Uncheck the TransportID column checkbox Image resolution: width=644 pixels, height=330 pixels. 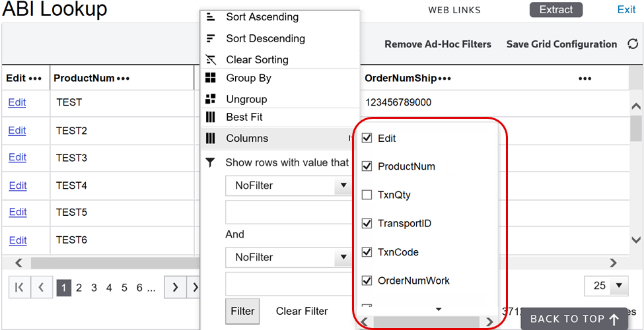(367, 223)
